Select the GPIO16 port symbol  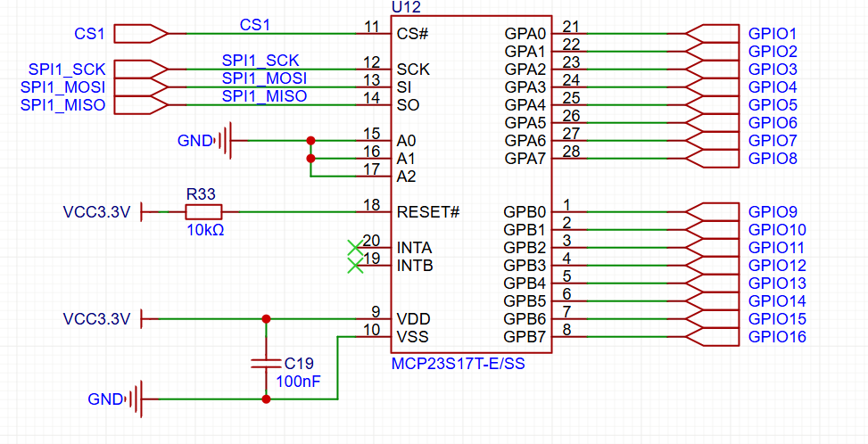pyautogui.click(x=712, y=337)
